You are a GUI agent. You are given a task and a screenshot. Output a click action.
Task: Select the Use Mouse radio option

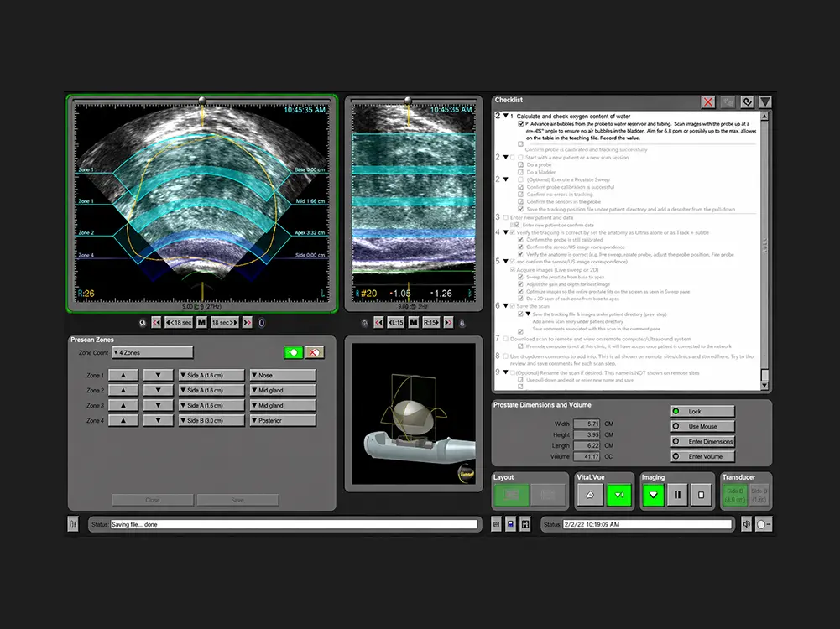[x=702, y=426]
